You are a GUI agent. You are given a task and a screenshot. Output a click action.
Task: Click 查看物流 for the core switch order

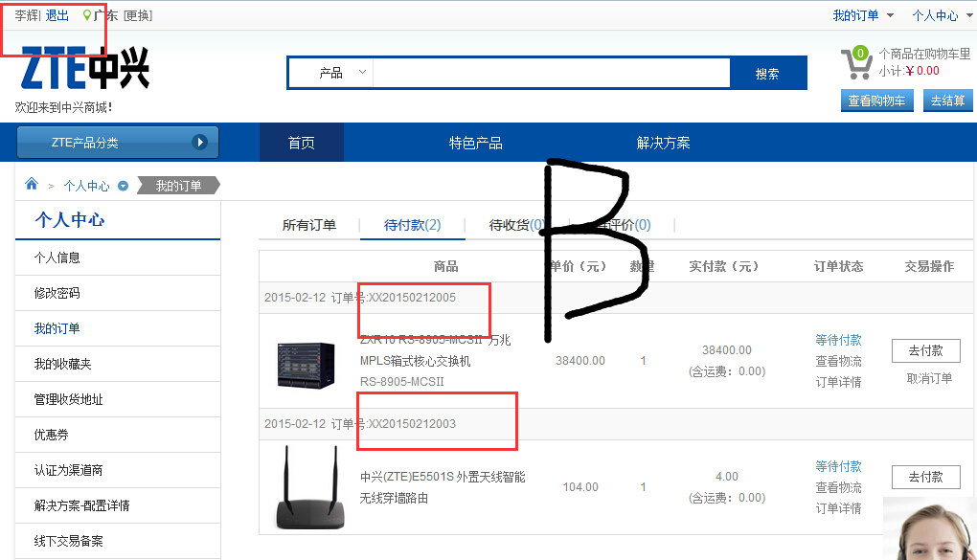click(x=838, y=361)
